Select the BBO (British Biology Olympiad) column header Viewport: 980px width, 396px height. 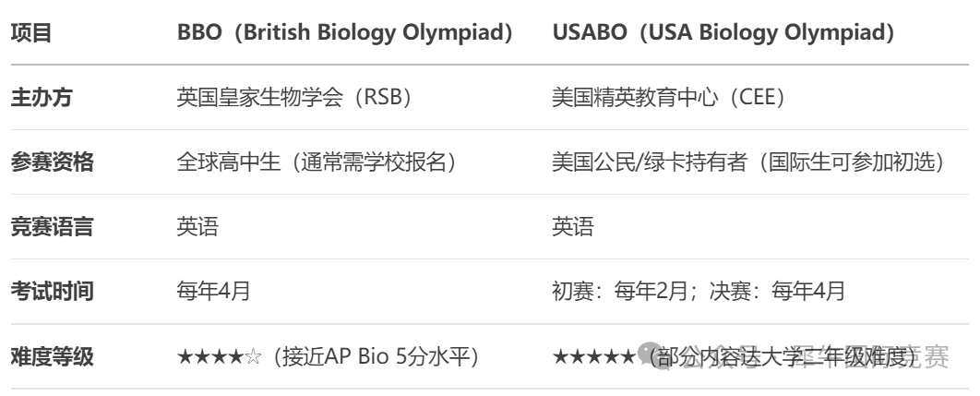click(345, 32)
